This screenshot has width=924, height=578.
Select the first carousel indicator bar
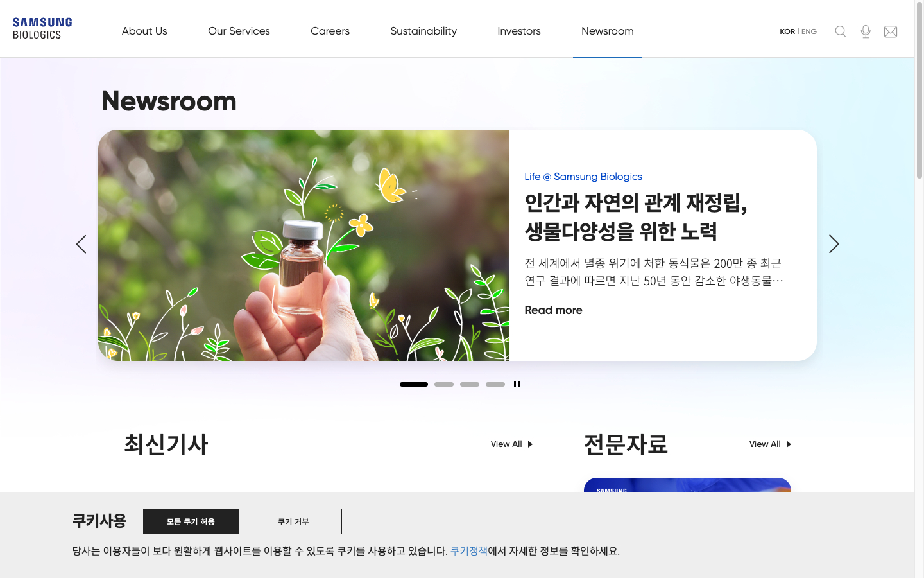tap(414, 384)
